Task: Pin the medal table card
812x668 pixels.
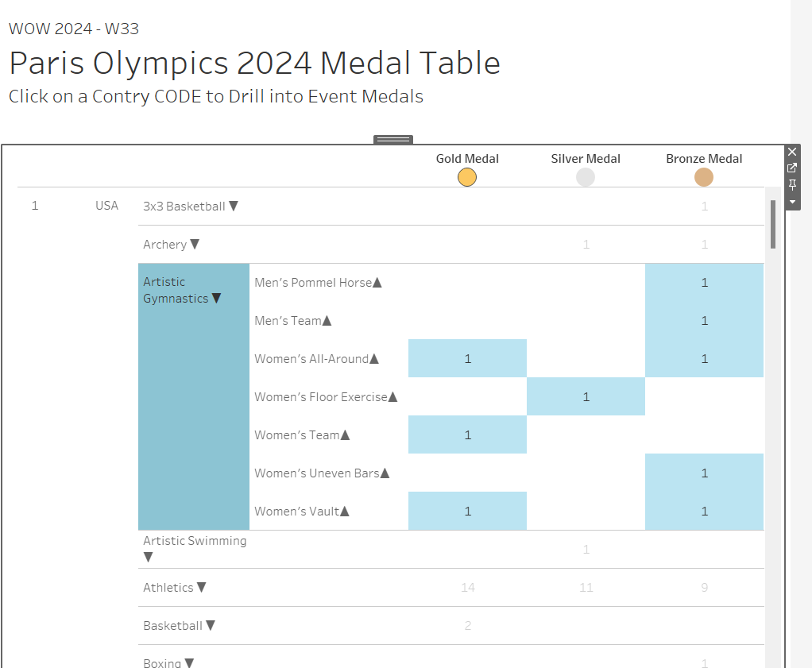Action: click(791, 184)
